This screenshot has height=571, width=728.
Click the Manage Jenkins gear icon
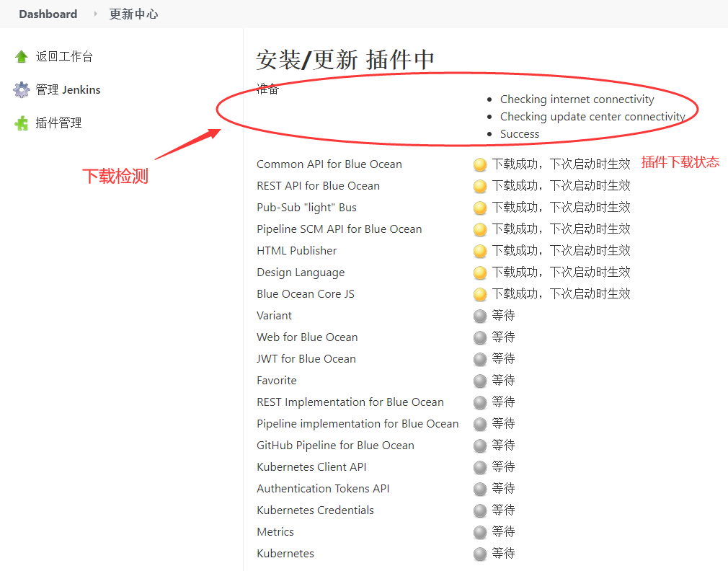point(22,89)
